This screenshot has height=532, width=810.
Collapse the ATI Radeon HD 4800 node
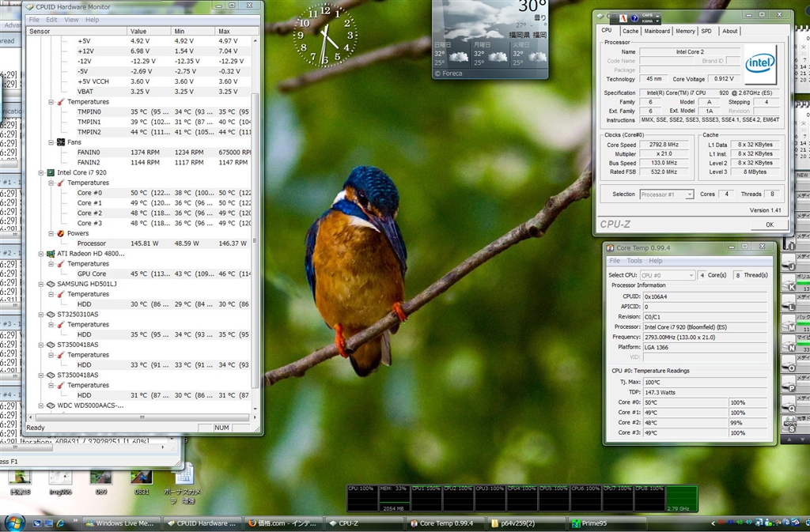[x=40, y=254]
